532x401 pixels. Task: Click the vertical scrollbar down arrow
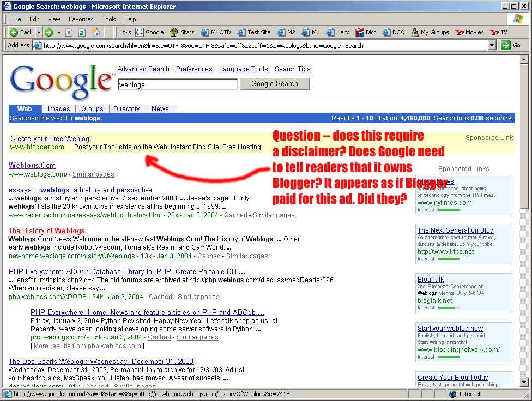pos(524,382)
